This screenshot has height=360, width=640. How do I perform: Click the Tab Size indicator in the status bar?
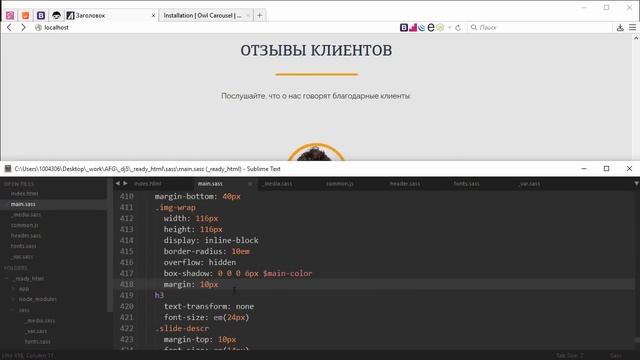570,356
